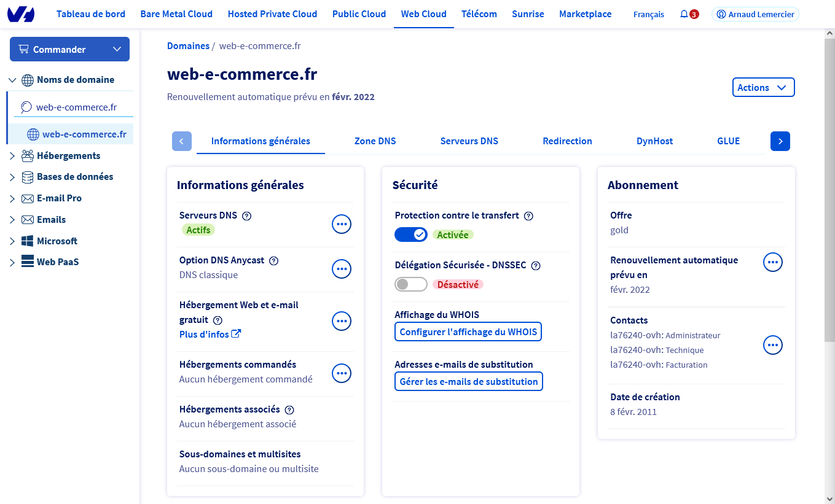Open the Public Cloud menu
Image resolution: width=835 pixels, height=504 pixels.
point(359,14)
